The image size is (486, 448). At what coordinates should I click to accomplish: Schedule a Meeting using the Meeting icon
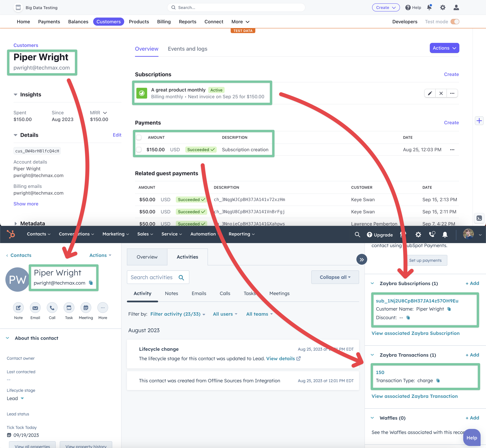pos(86,308)
